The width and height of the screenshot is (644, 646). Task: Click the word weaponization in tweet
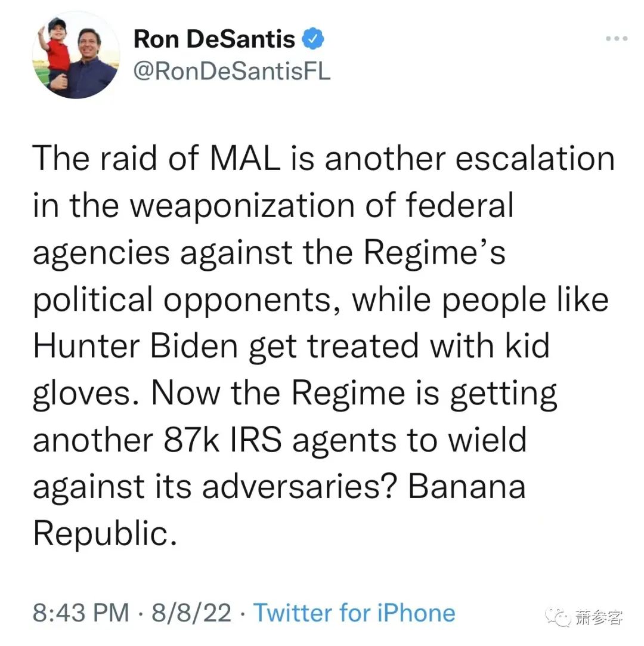tap(243, 206)
